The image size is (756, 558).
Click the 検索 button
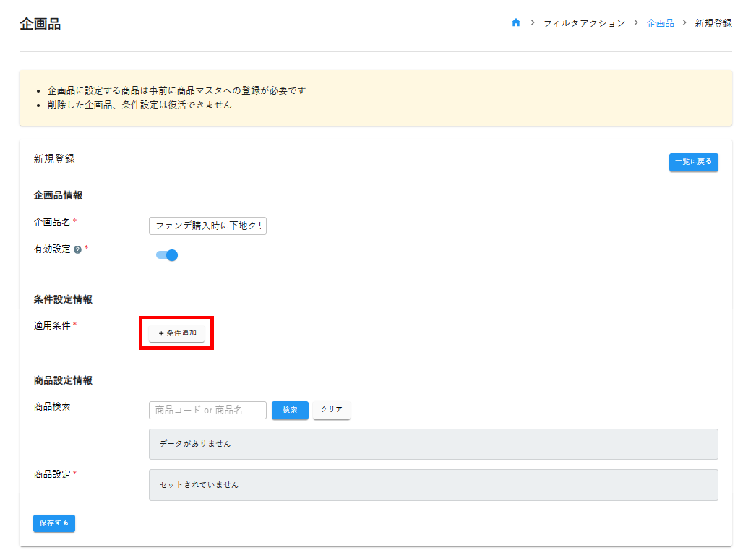290,410
